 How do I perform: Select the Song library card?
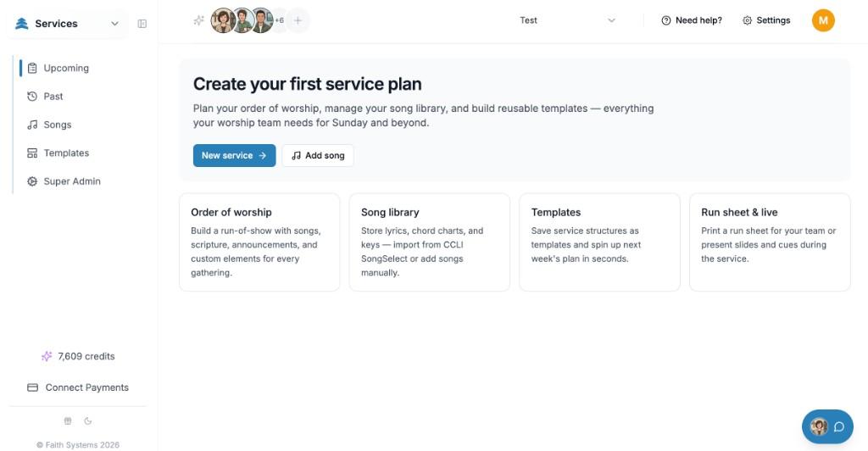pos(429,242)
